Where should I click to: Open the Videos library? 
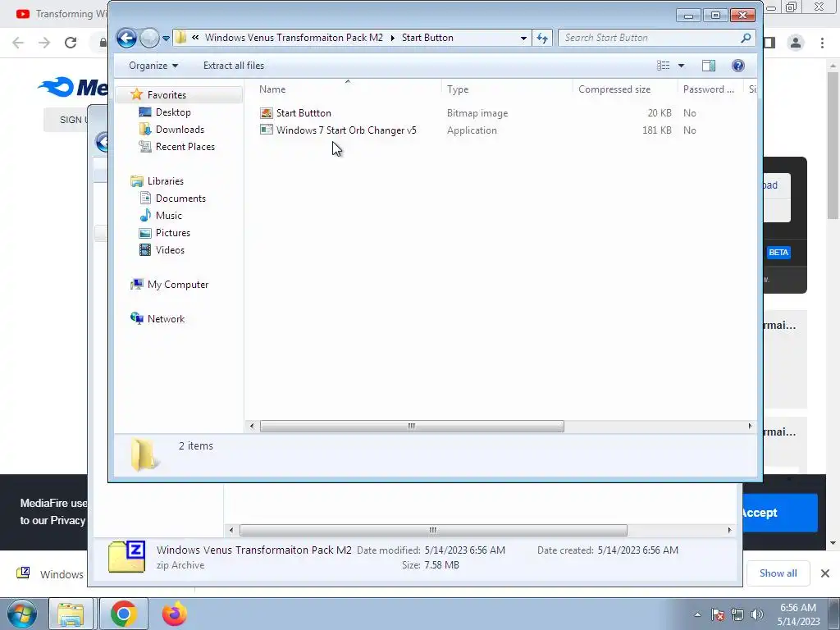point(170,249)
